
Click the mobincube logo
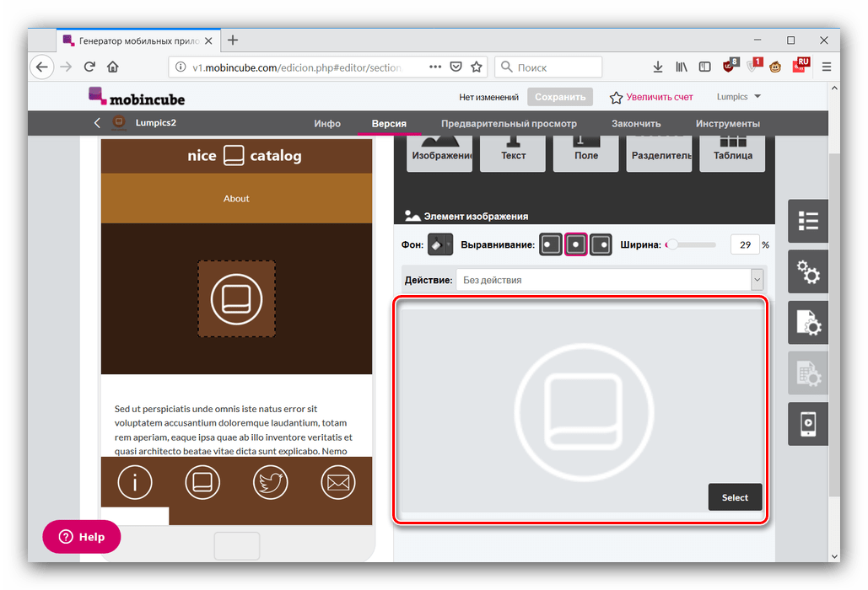tap(137, 97)
